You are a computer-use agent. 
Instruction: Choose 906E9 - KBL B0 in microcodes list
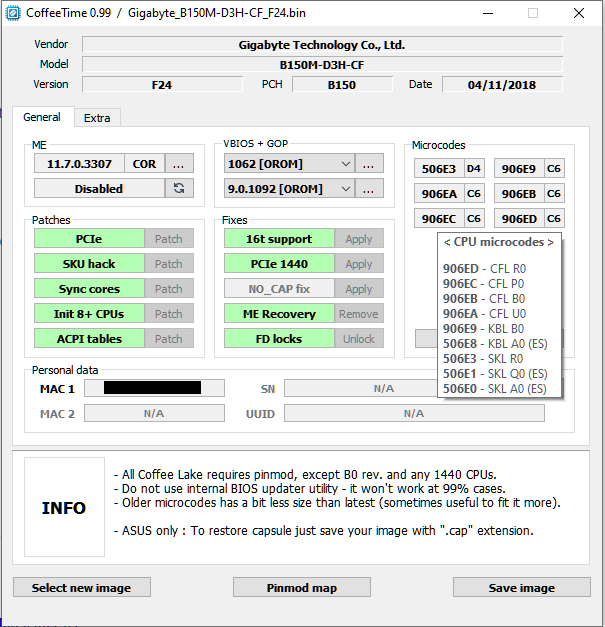pyautogui.click(x=483, y=328)
